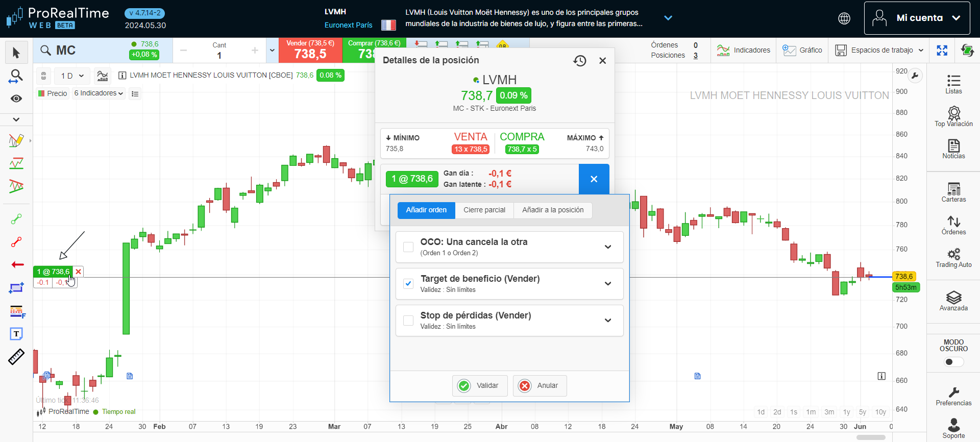Image resolution: width=980 pixels, height=442 pixels.
Task: Click the Validar button
Action: 480,386
